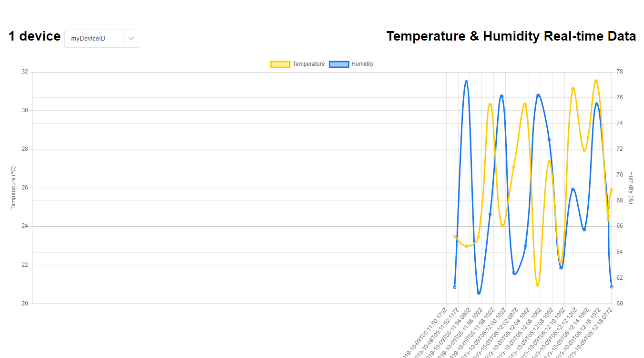Click the first Humidity point near 61%
644x358 pixels.
[455, 287]
